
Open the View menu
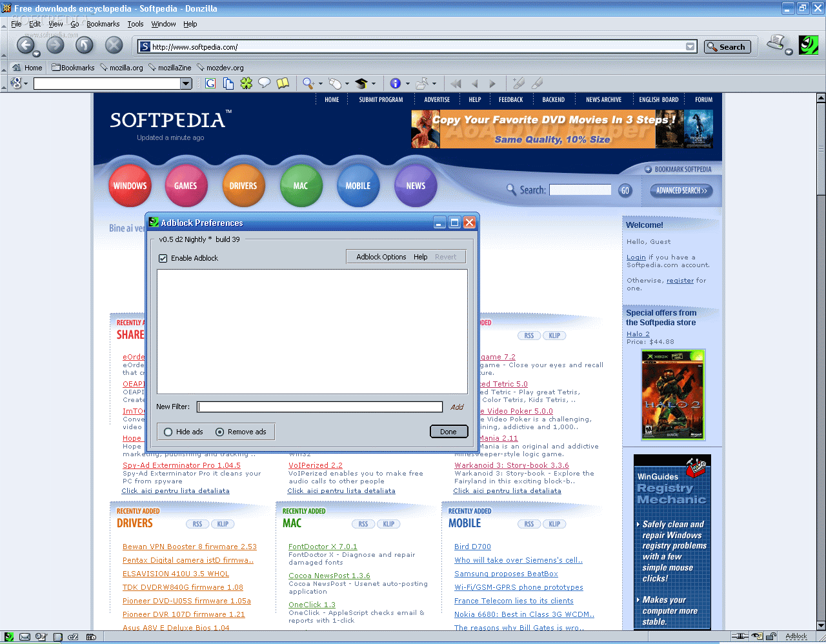[55, 24]
